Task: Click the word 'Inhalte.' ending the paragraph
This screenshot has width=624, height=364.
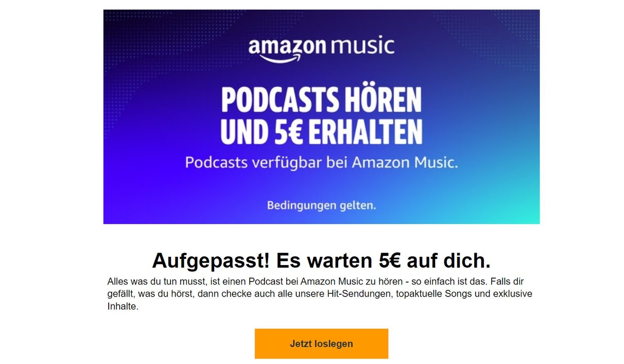Action: (x=123, y=306)
